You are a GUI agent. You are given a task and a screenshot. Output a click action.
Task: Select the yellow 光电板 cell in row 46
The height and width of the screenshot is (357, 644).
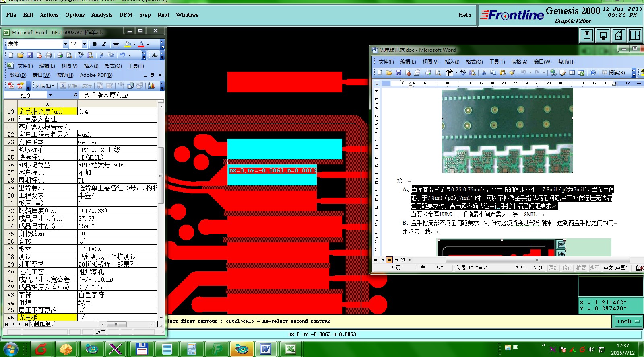pos(47,318)
